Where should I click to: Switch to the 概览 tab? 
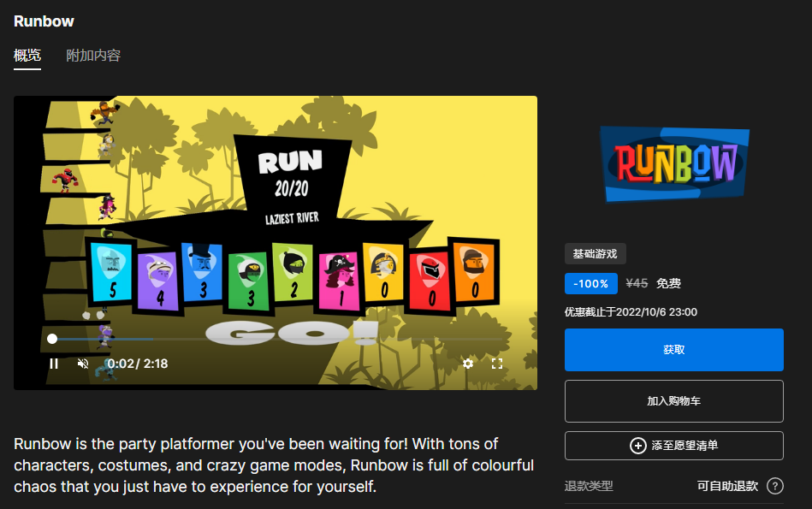tap(27, 56)
